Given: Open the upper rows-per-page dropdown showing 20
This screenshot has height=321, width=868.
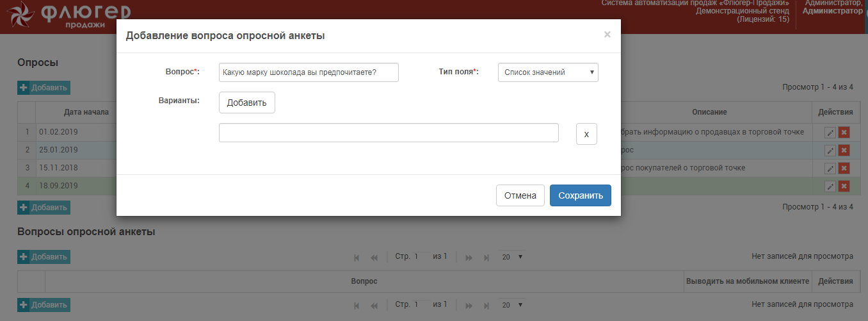Looking at the screenshot, I should [x=512, y=257].
